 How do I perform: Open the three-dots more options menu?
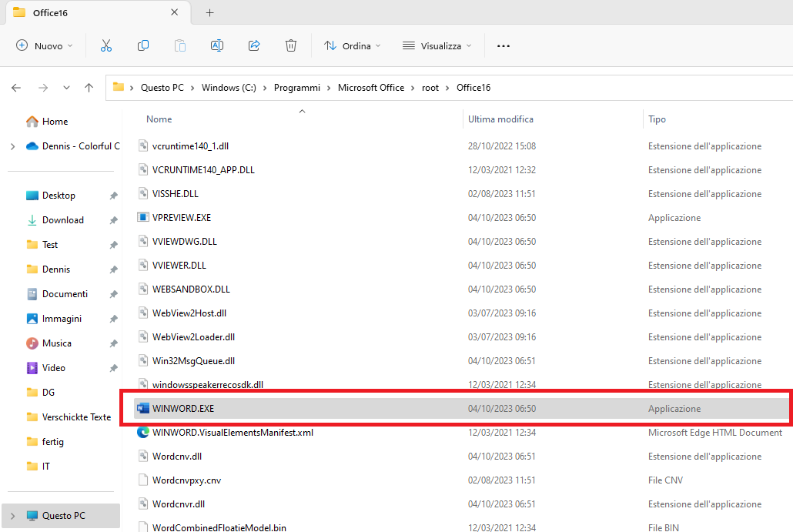[504, 46]
